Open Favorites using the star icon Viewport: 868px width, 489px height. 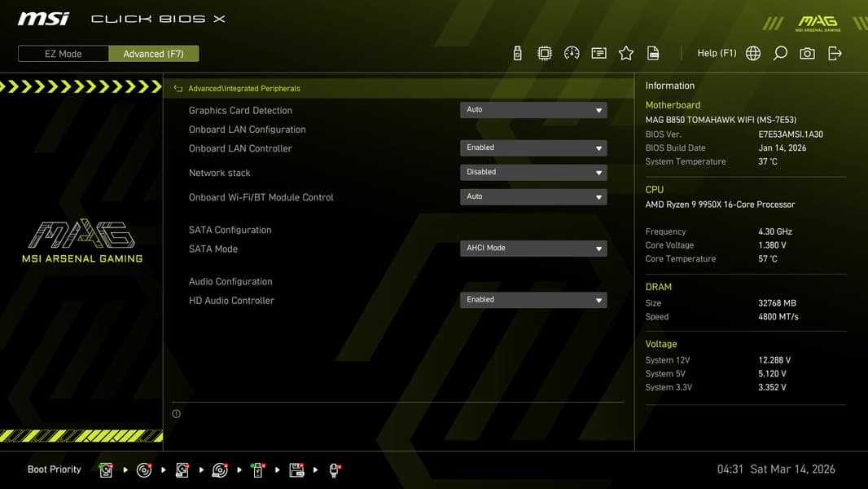(x=626, y=53)
